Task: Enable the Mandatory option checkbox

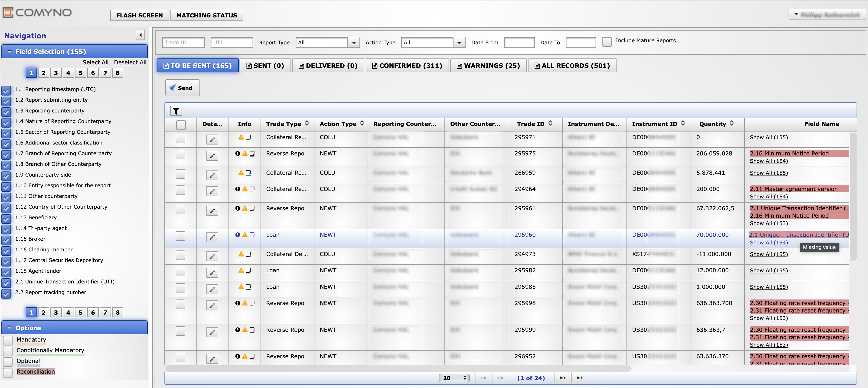Action: [x=8, y=340]
